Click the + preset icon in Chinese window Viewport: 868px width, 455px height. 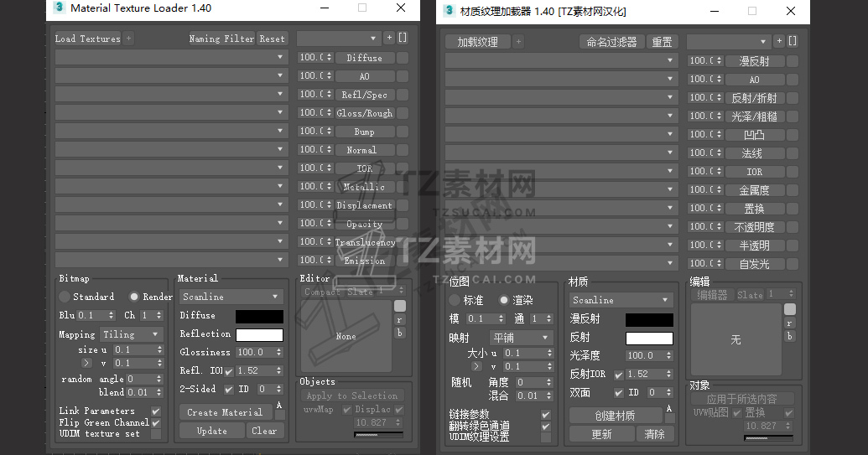[x=779, y=41]
